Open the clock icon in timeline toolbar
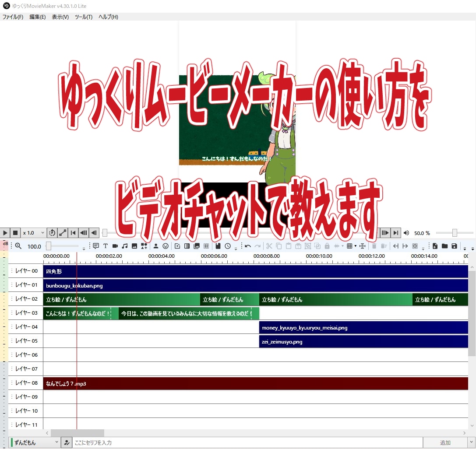Image resolution: width=476 pixels, height=449 pixels. (x=228, y=246)
